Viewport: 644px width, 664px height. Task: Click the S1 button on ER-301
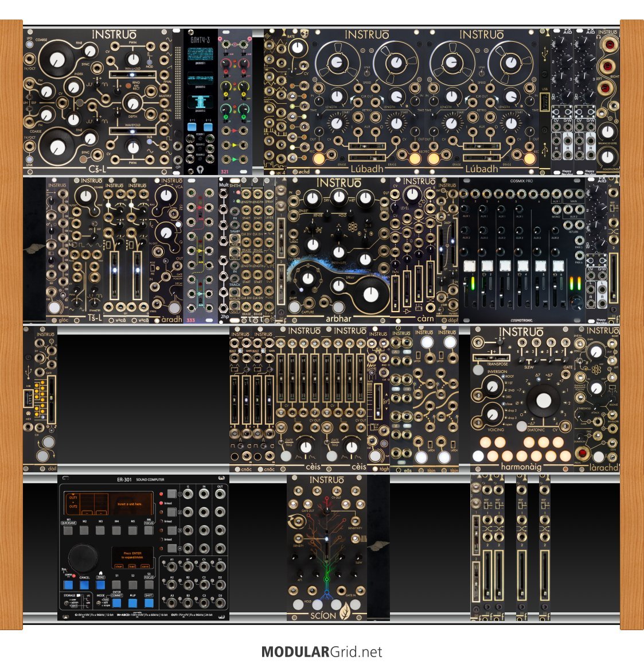point(116,584)
